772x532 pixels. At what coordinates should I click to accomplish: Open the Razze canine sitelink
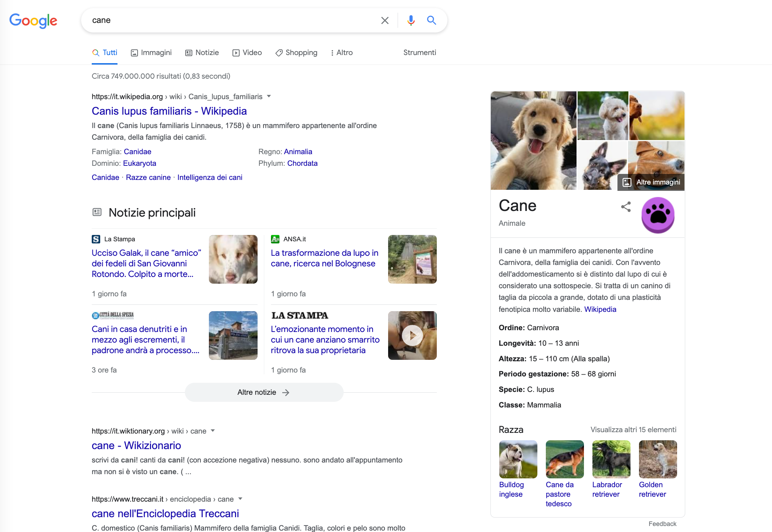[x=148, y=177]
